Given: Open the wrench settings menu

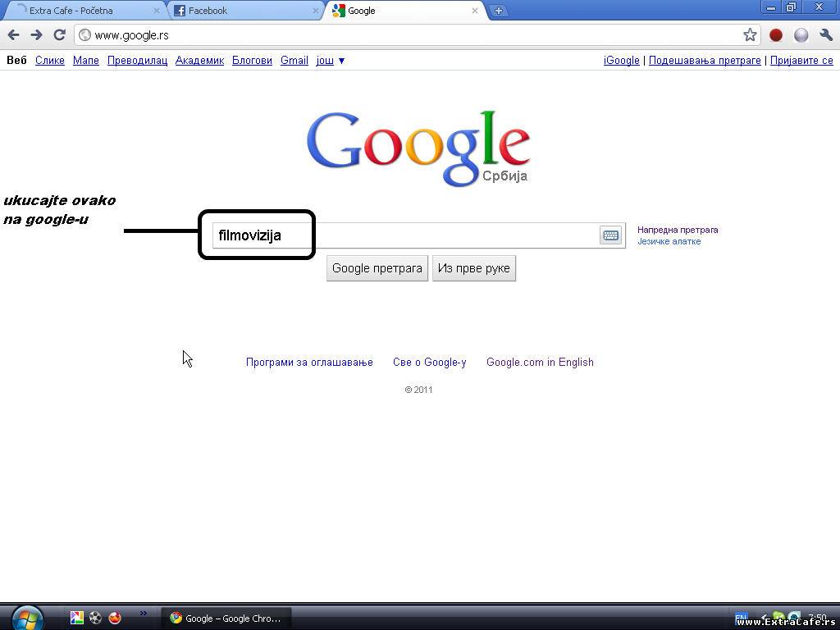Looking at the screenshot, I should pyautogui.click(x=825, y=34).
